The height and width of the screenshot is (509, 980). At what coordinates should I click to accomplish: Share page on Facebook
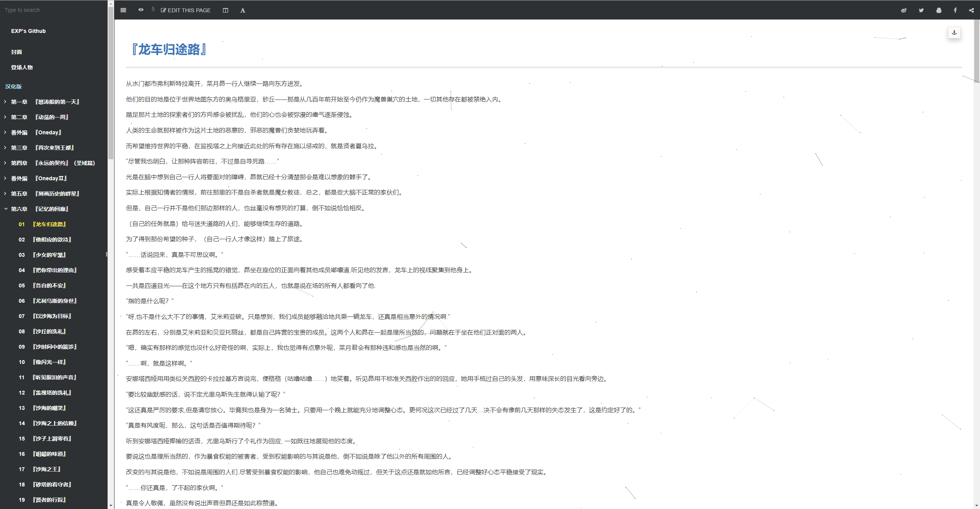click(x=955, y=10)
